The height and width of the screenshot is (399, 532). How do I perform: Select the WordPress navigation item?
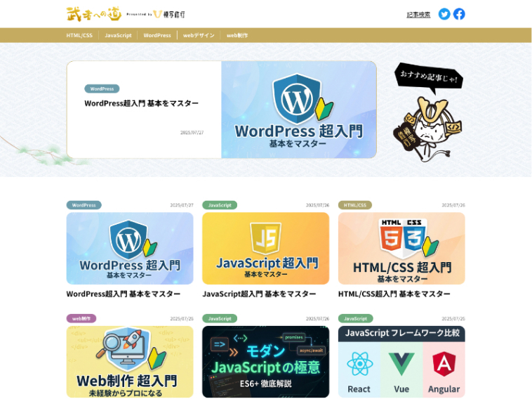[157, 35]
